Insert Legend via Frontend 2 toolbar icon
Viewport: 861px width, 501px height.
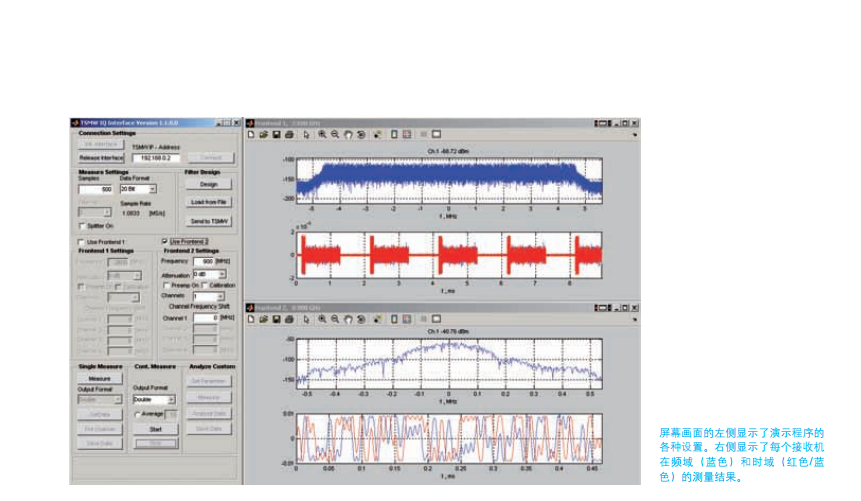[407, 319]
